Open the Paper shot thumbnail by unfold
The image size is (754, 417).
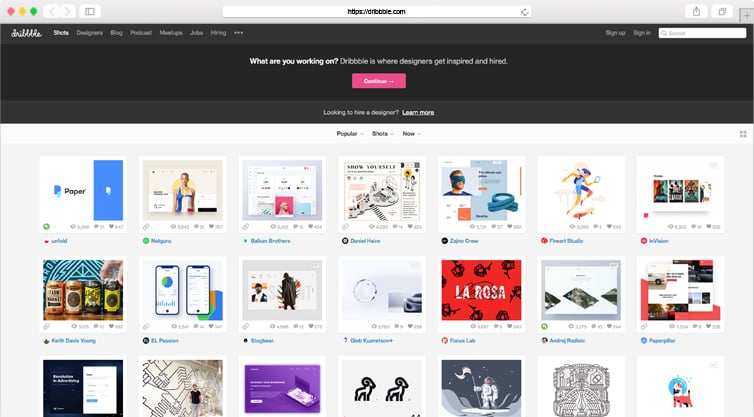tap(81, 190)
